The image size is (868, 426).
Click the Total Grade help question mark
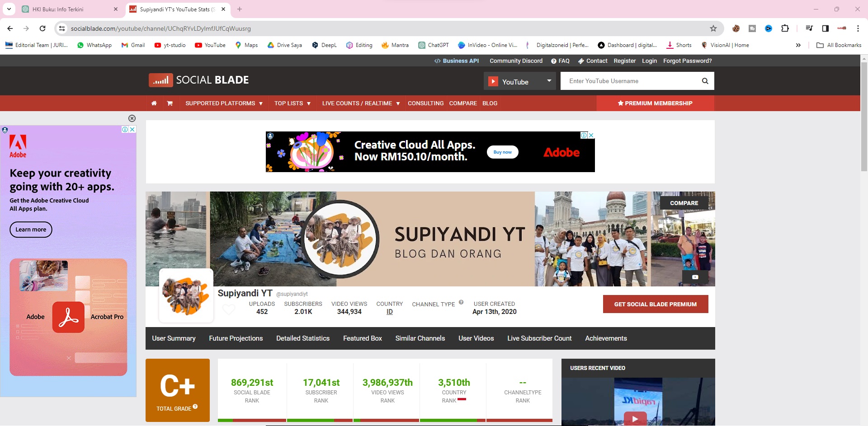pos(195,407)
